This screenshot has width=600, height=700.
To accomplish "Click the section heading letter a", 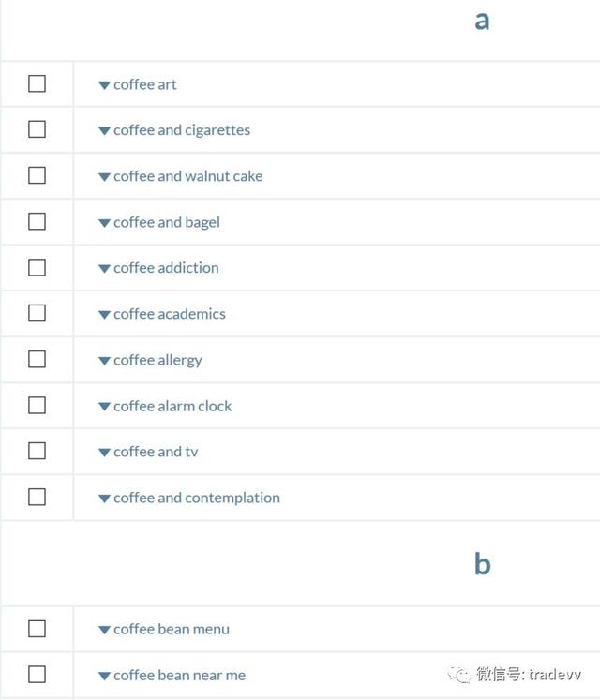I will [482, 21].
